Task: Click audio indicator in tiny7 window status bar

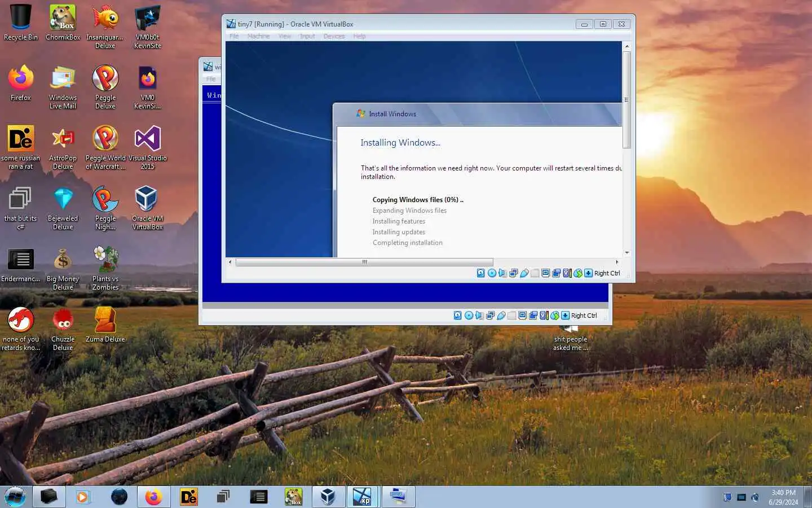Action: pos(502,273)
